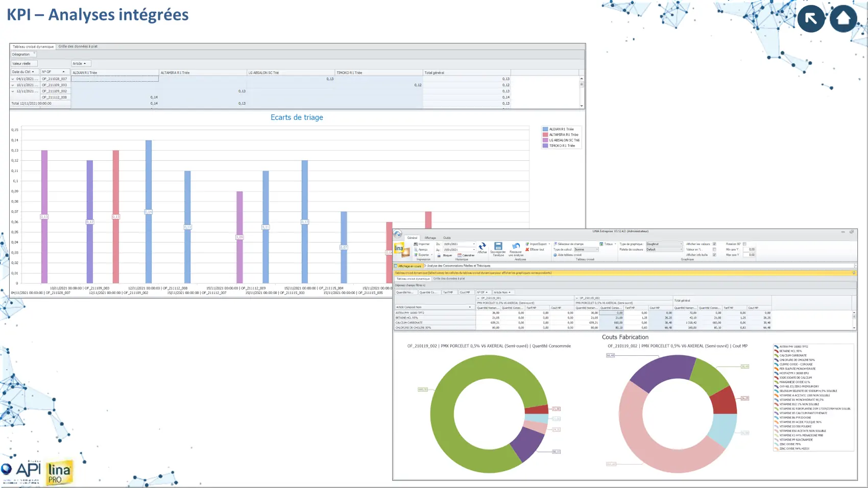This screenshot has height=488, width=868.
Task: Open the Type de graphique dropdown
Action: [664, 244]
